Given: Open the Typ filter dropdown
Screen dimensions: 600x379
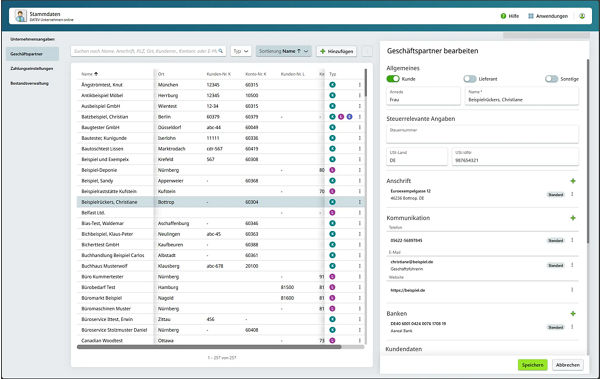Looking at the screenshot, I should coord(241,51).
